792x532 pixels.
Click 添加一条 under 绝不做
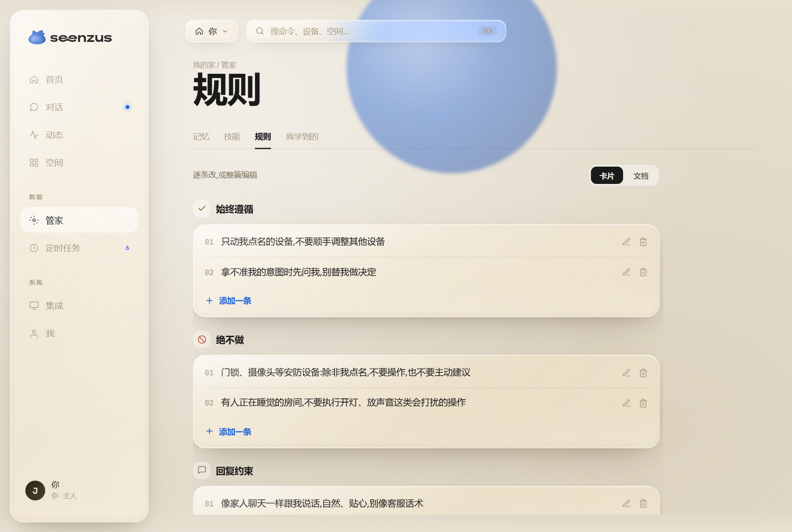coord(229,432)
